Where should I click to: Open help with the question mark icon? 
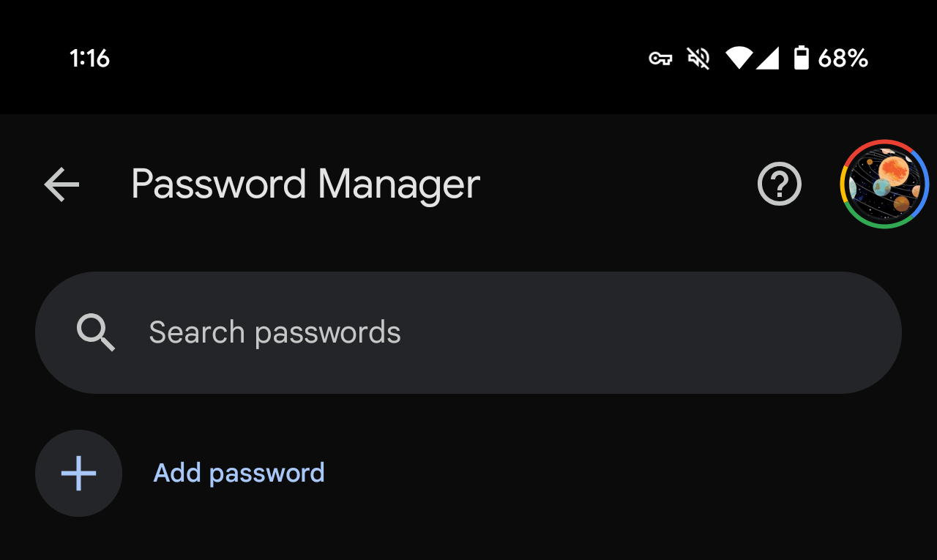tap(779, 184)
